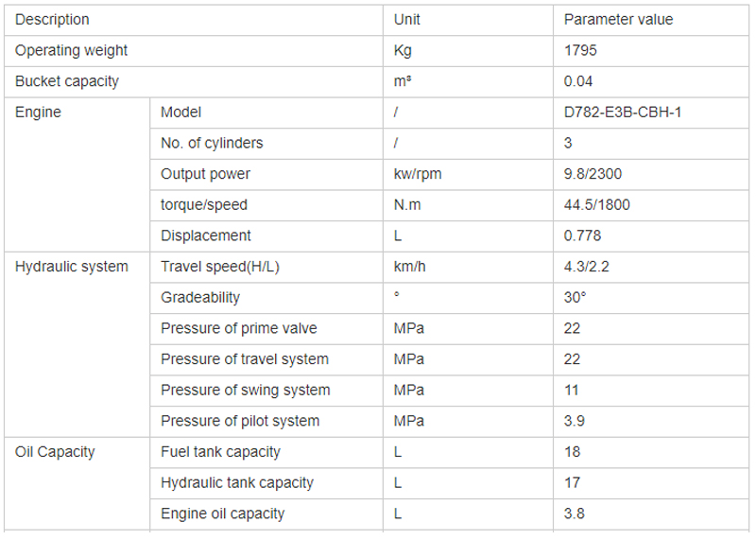Select the Unit column header
Image resolution: width=756 pixels, height=540 pixels.
[x=468, y=20]
